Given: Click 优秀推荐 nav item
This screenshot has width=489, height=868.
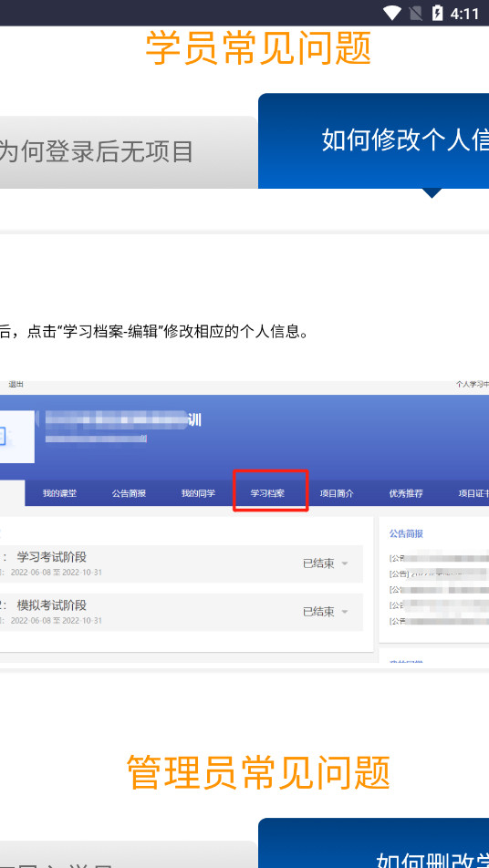Looking at the screenshot, I should tap(406, 493).
